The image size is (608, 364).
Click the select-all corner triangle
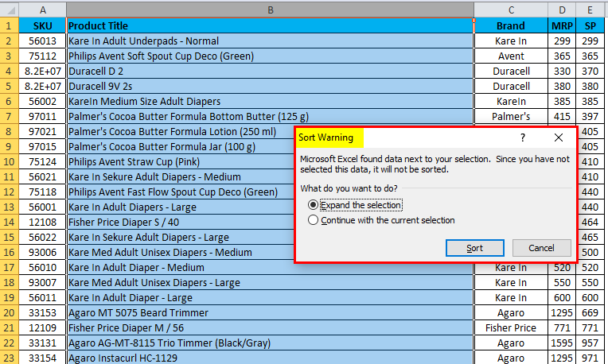[x=10, y=10]
